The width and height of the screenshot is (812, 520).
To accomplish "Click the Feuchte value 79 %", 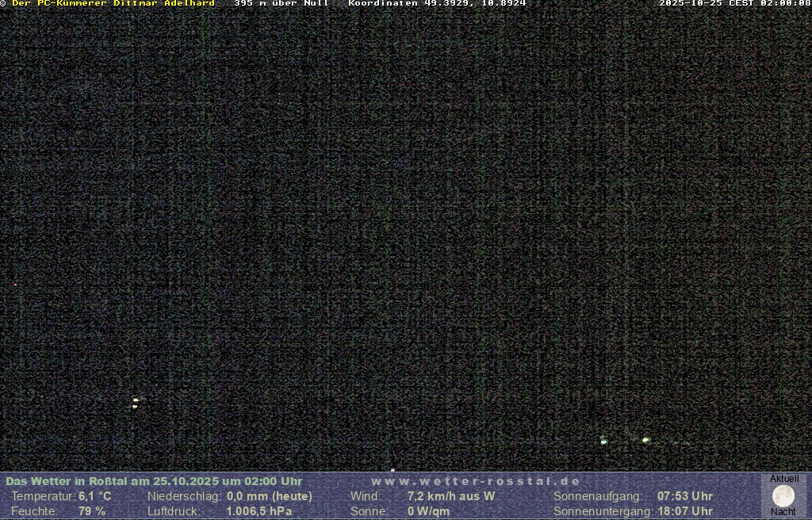I will (92, 511).
